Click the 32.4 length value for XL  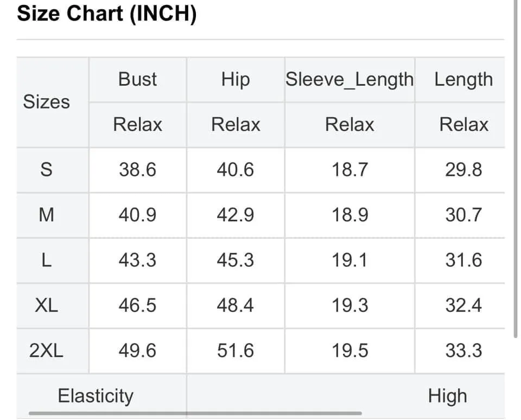pyautogui.click(x=463, y=305)
